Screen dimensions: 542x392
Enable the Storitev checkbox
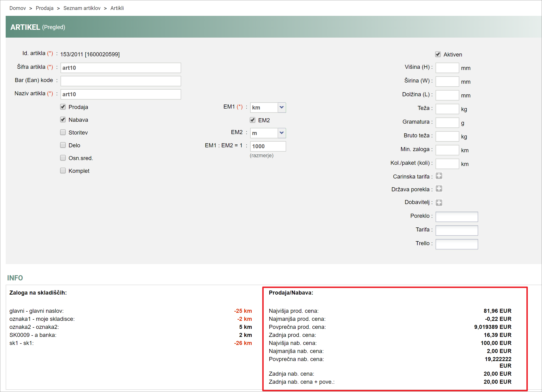point(63,132)
